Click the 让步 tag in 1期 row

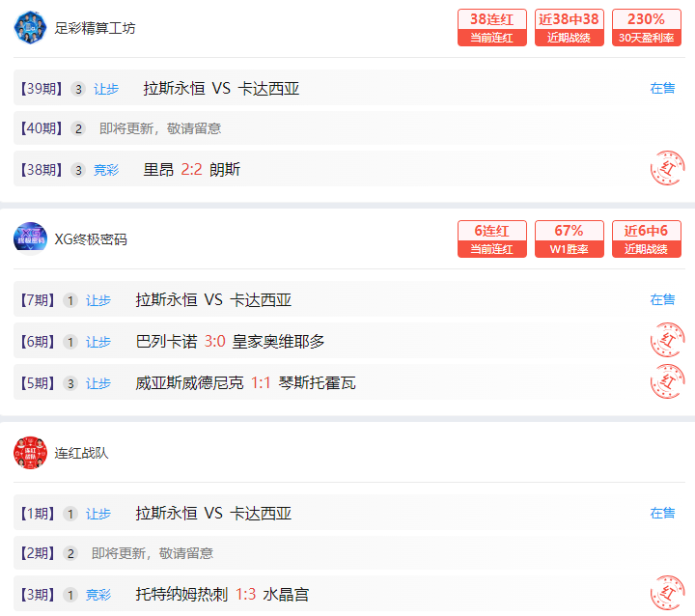[98, 514]
